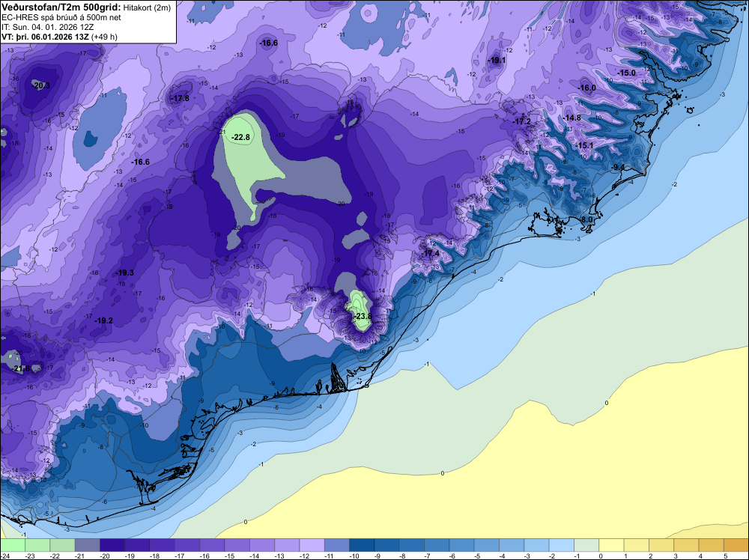Viewport: 749px width, 560px height.
Task: Click the -14.8 temperature value
Action: [571, 118]
